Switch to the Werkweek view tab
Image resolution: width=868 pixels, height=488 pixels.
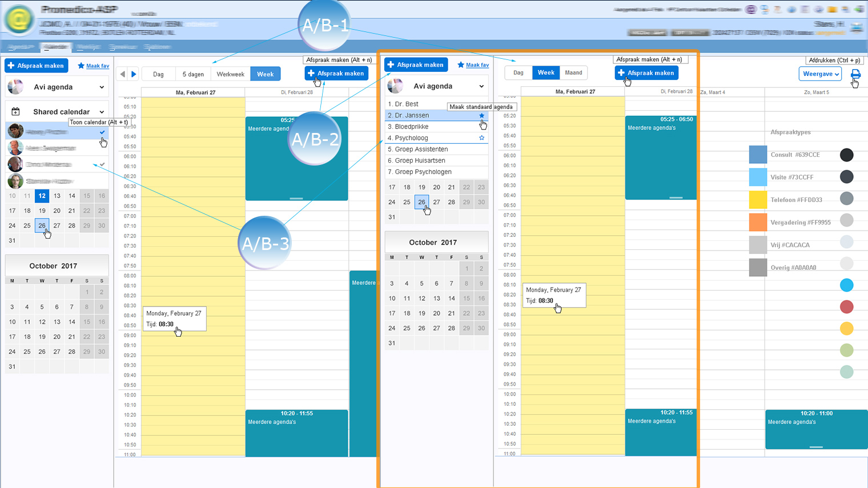tap(230, 74)
